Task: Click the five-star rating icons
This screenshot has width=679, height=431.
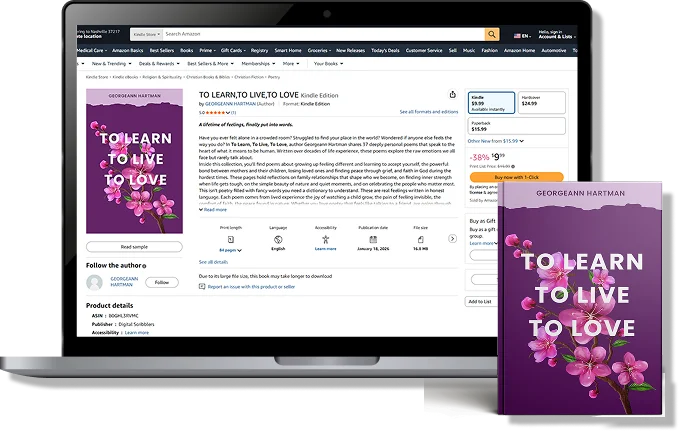Action: point(216,113)
